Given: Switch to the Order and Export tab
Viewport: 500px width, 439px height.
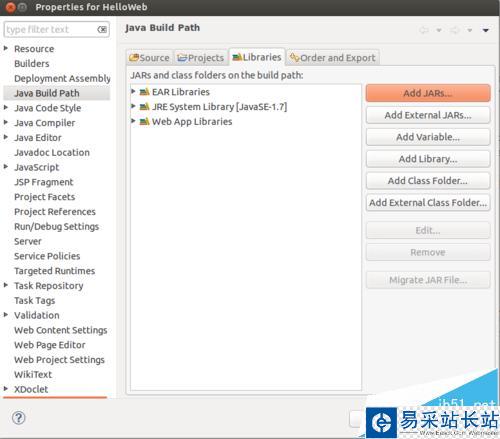Looking at the screenshot, I should [x=333, y=58].
